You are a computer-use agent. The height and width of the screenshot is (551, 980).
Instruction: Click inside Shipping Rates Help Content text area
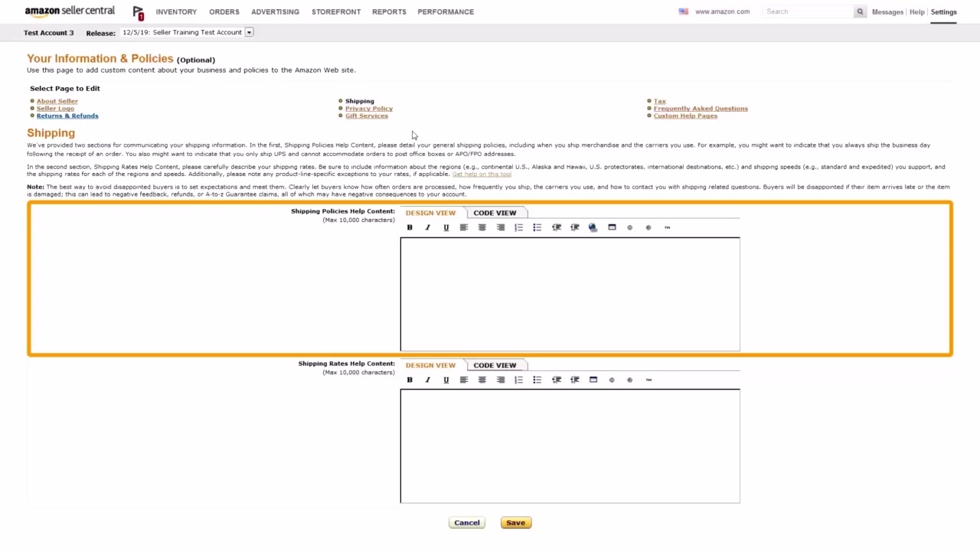click(570, 446)
